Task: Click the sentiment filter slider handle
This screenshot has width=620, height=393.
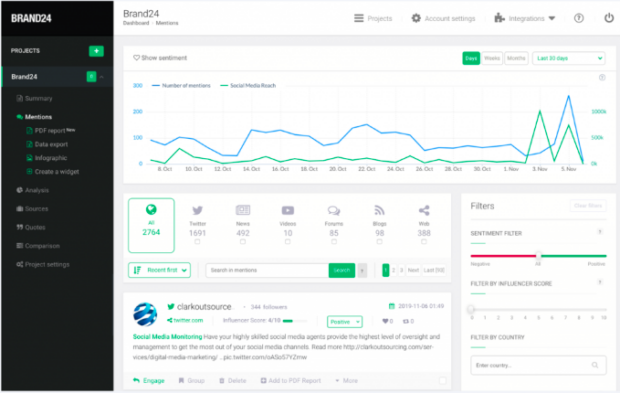Action: [538, 255]
